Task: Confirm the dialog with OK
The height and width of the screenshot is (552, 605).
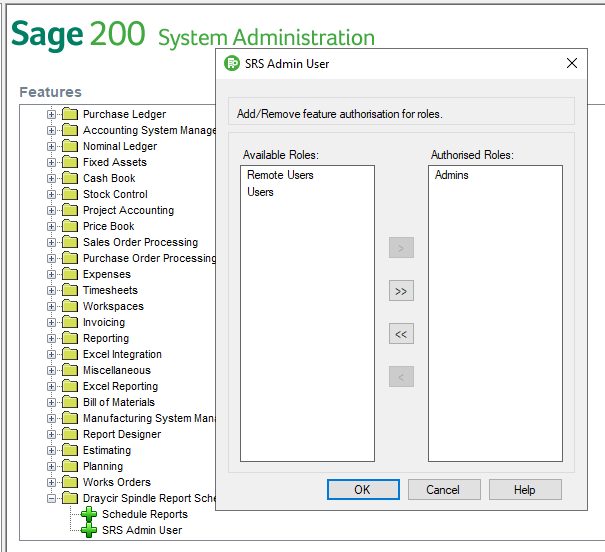Action: pos(363,490)
